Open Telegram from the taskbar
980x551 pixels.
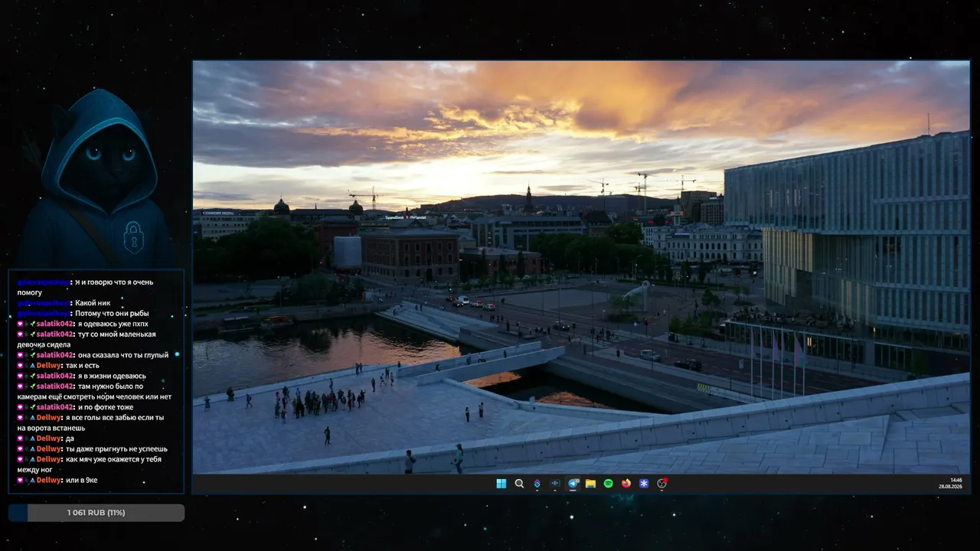pyautogui.click(x=573, y=484)
